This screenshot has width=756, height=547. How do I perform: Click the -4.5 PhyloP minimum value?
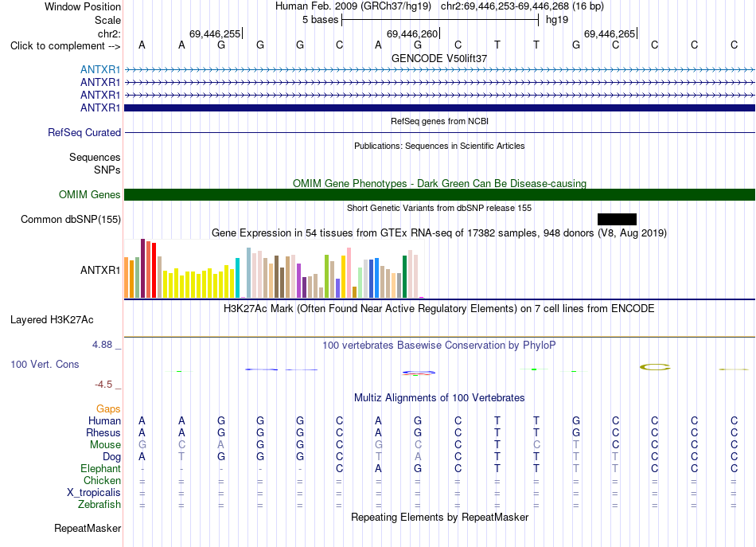pyautogui.click(x=103, y=385)
